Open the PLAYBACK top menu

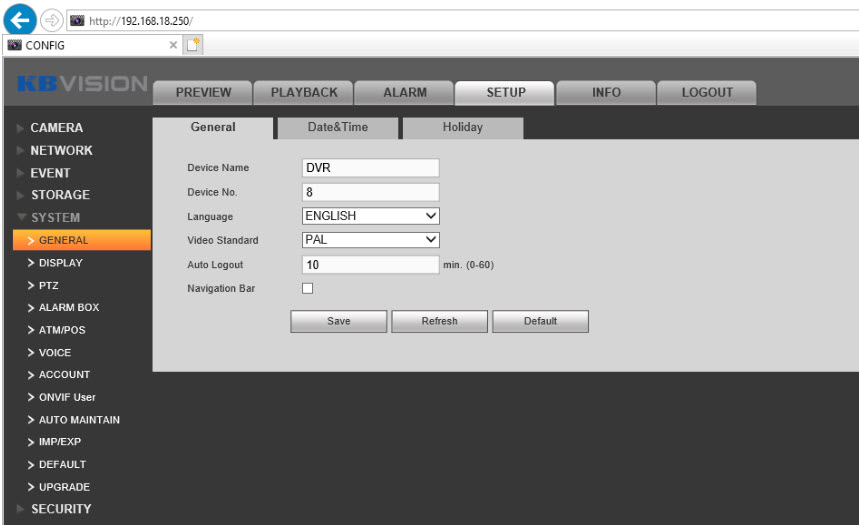click(x=304, y=92)
